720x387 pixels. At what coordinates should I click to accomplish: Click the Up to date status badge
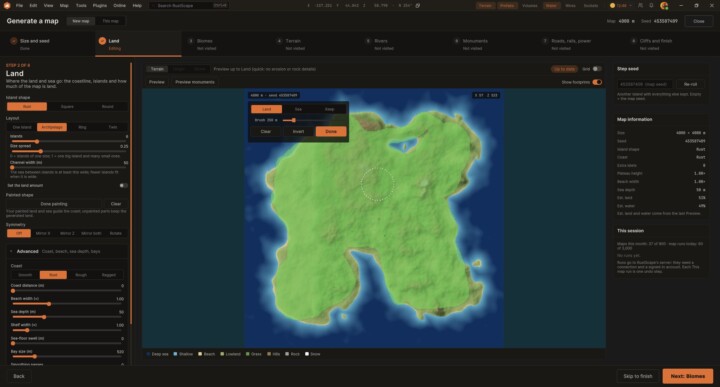564,69
